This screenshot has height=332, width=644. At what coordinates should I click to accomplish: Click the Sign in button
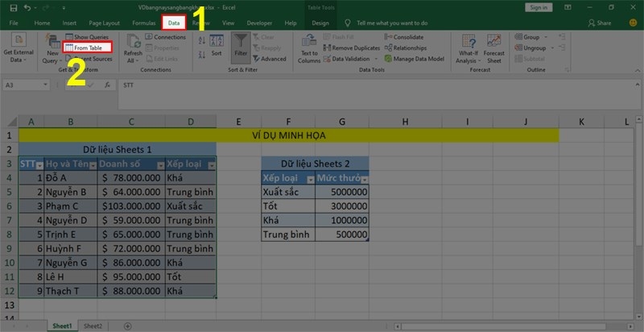point(537,7)
